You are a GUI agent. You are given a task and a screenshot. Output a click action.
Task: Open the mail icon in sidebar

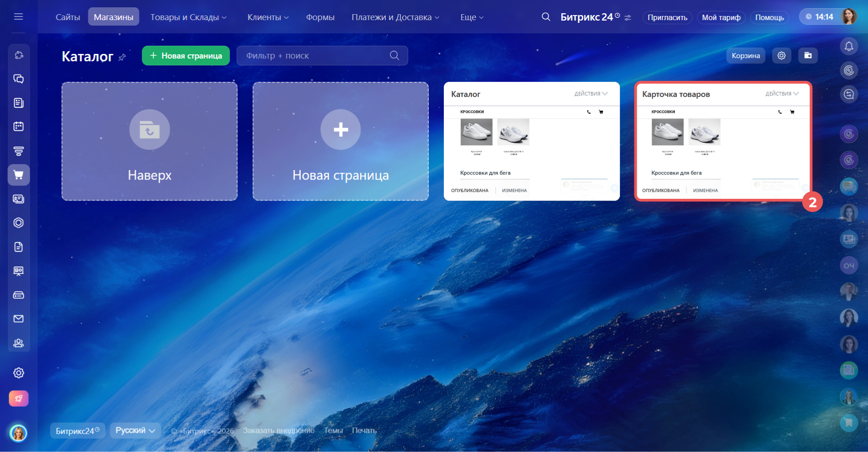[x=19, y=319]
